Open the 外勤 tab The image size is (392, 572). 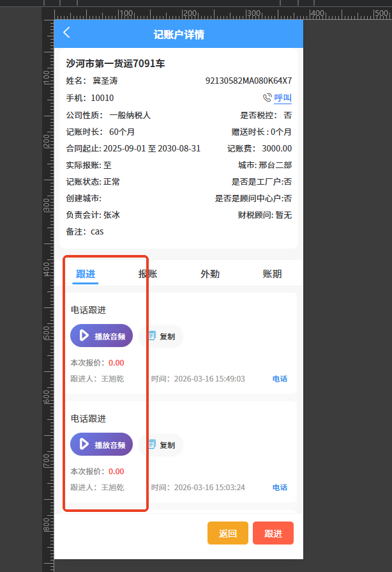pos(210,274)
